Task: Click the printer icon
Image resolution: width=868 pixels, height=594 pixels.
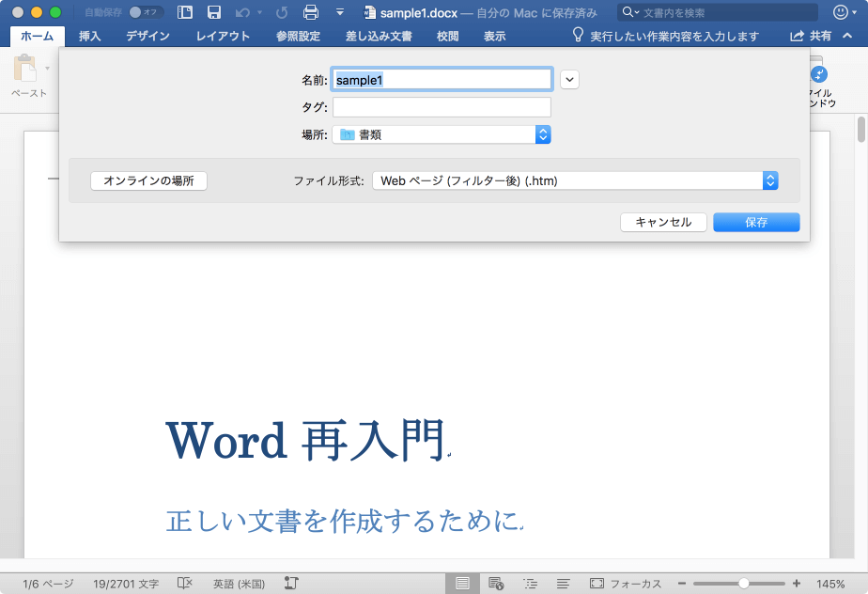Action: (x=311, y=12)
